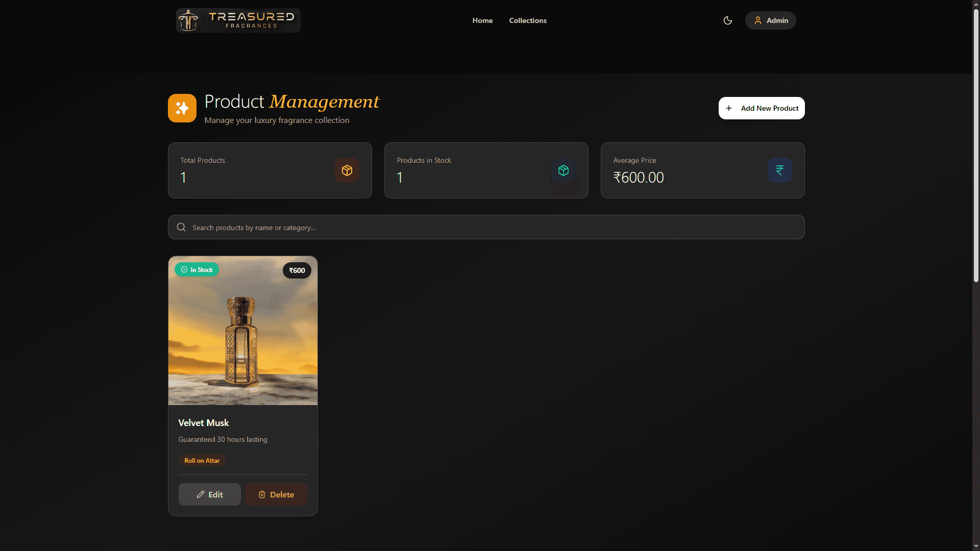The height and width of the screenshot is (551, 980).
Task: Click the In Stock status badge
Action: 197,270
